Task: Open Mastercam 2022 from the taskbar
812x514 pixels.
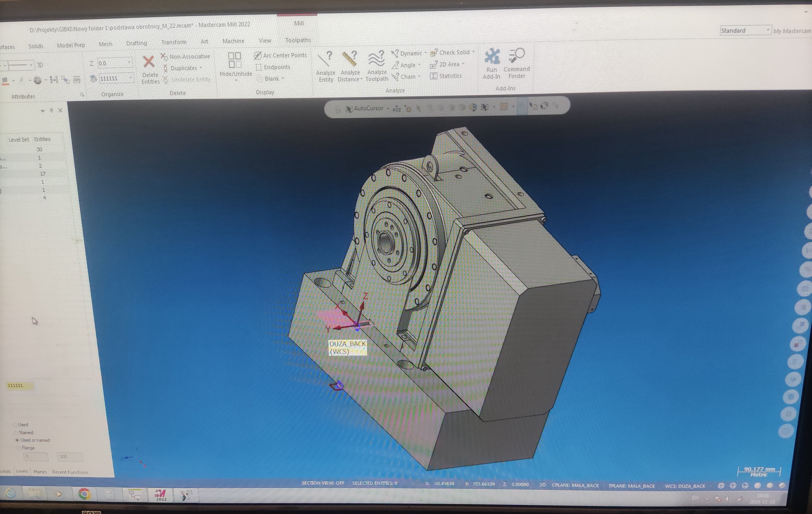Action: point(161,495)
